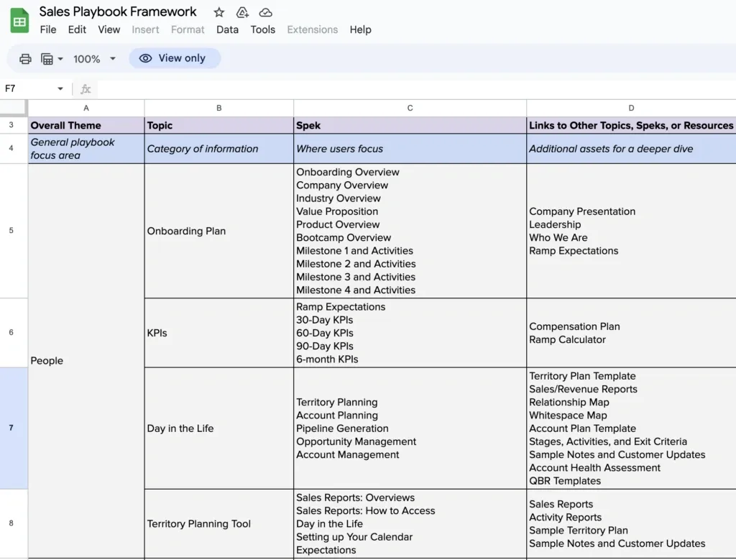Screen dimensions: 736x560
Task: Open the File menu
Action: [47, 29]
